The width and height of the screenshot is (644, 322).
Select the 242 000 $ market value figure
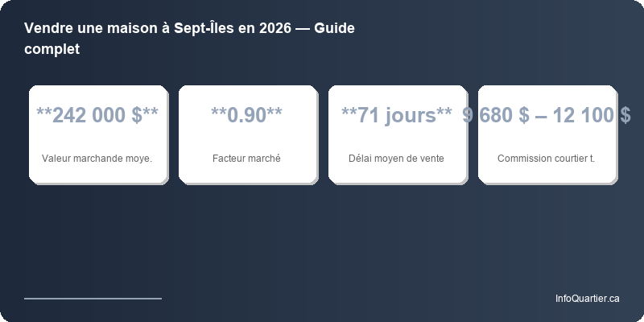(97, 115)
